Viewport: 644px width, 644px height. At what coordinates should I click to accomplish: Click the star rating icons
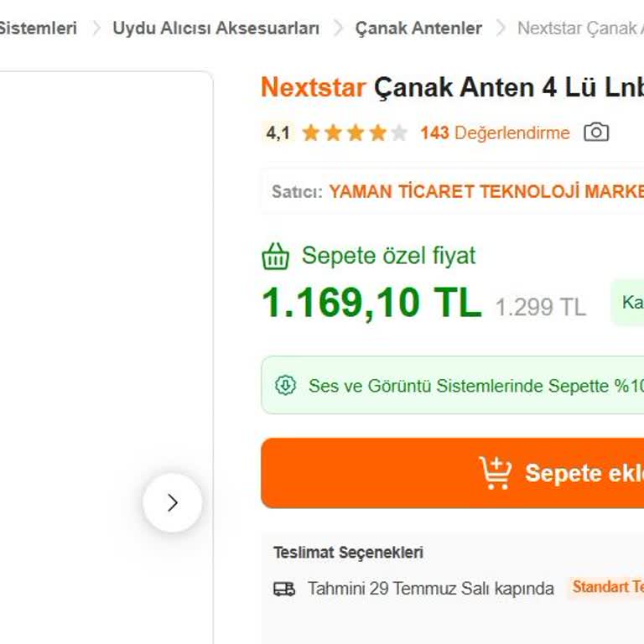point(354,132)
